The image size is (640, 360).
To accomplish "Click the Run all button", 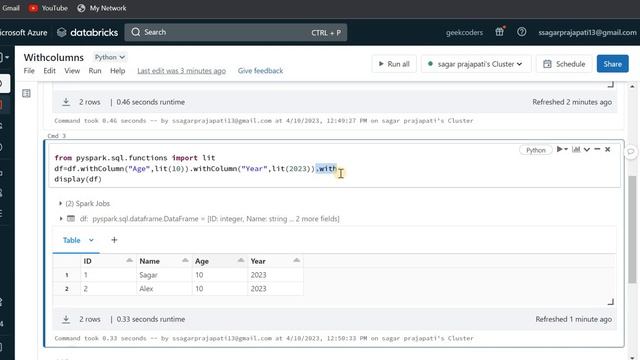I will [394, 64].
